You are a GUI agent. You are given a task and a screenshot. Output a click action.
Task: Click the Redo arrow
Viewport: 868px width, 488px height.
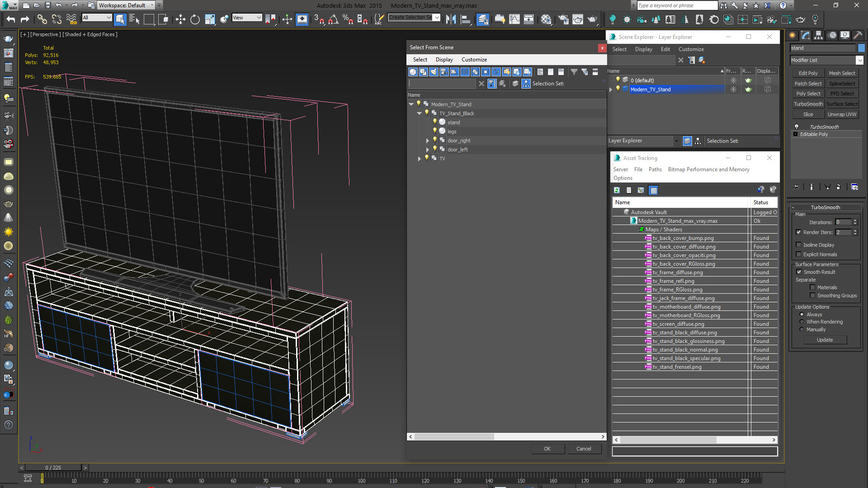coord(25,19)
